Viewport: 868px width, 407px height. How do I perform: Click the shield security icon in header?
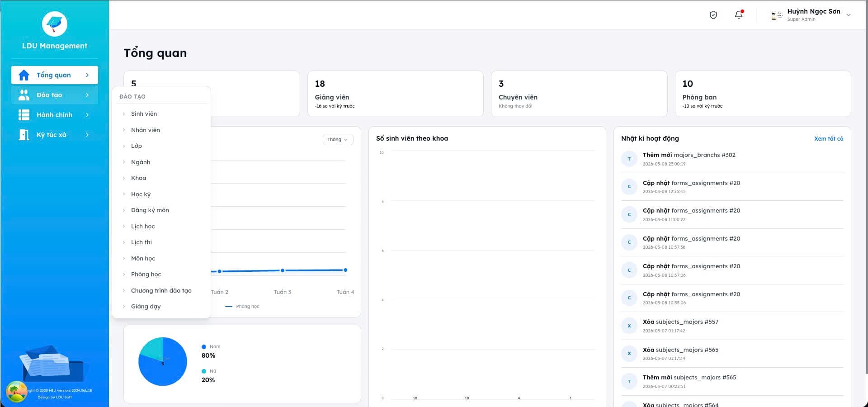713,15
